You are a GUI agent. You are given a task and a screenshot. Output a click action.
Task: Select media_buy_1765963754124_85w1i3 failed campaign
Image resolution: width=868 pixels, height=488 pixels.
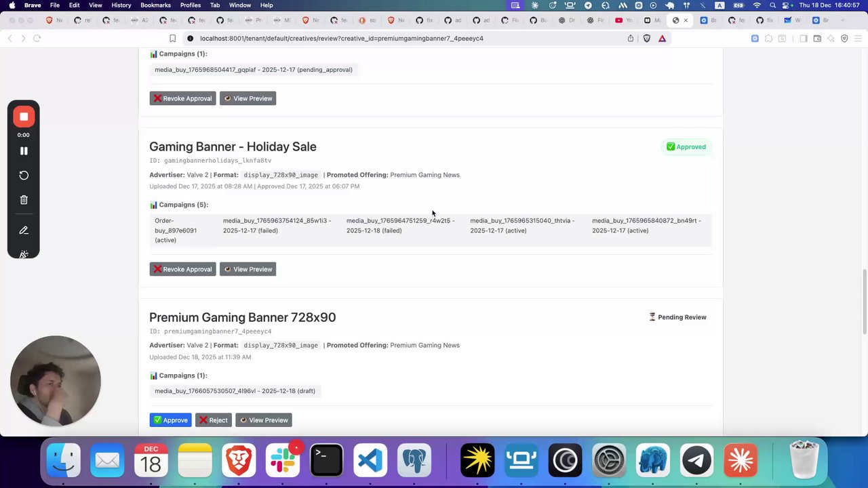(277, 226)
